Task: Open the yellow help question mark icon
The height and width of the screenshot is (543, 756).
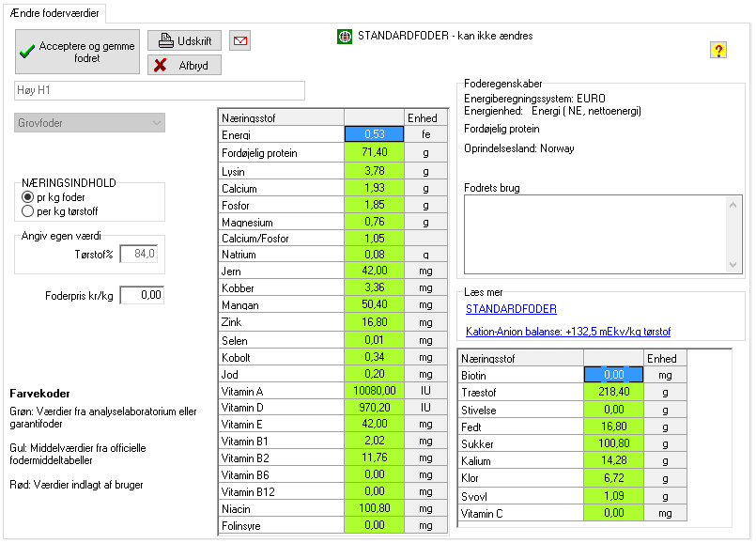Action: coord(718,50)
